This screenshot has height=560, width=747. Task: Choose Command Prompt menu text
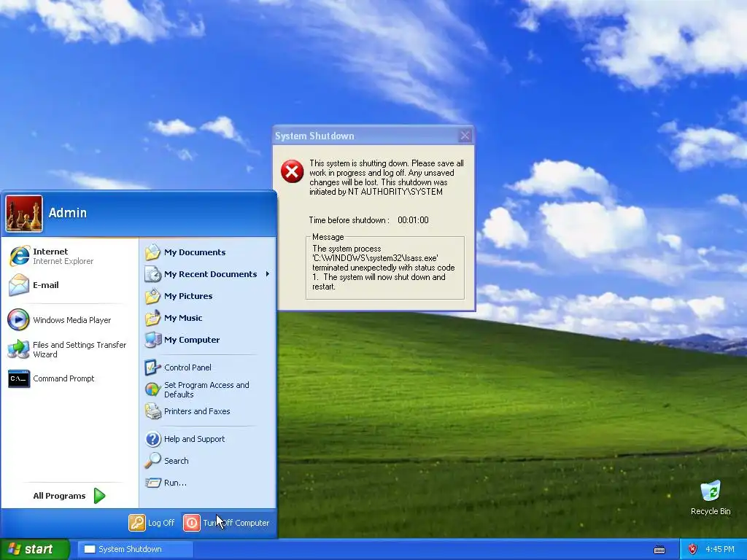tap(63, 378)
